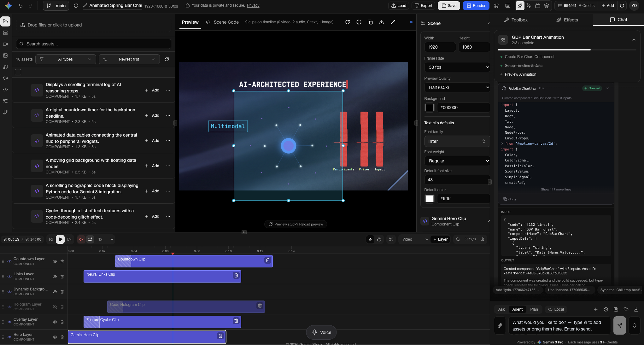Image resolution: width=644 pixels, height=345 pixels.
Task: Select the hand pan tool
Action: 379,239
